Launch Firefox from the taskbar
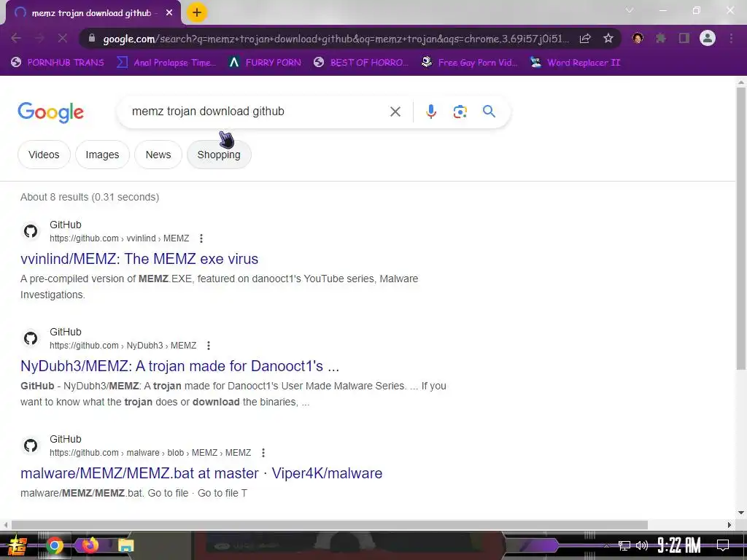 click(90, 545)
